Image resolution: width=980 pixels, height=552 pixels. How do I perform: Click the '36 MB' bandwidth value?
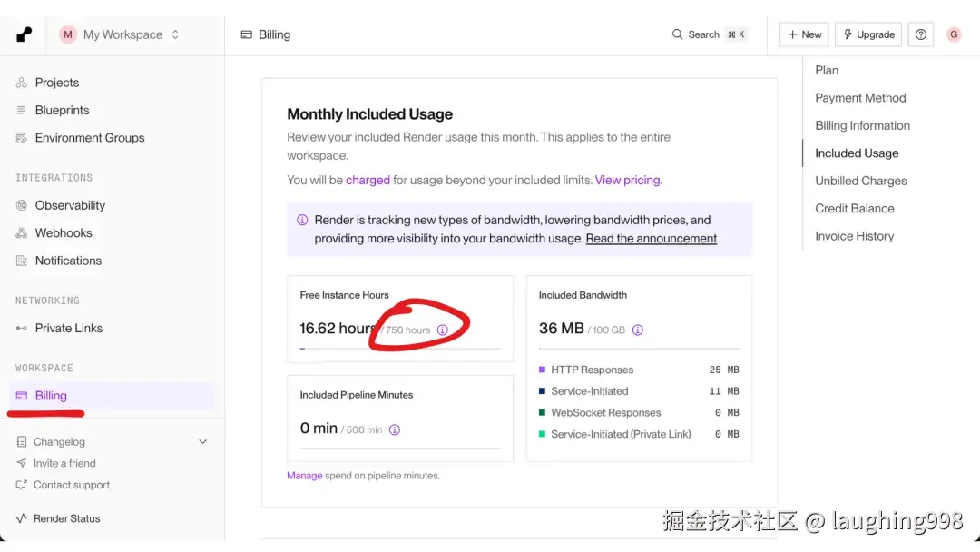point(562,328)
